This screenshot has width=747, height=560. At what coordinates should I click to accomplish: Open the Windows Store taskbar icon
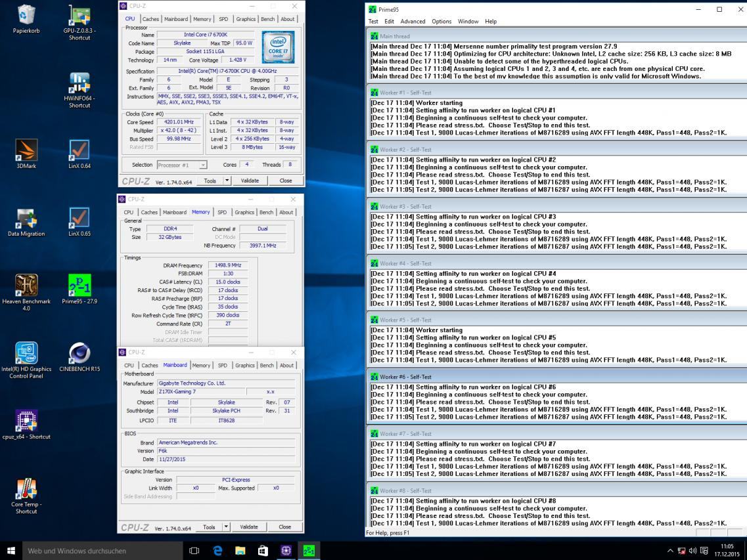point(263,550)
